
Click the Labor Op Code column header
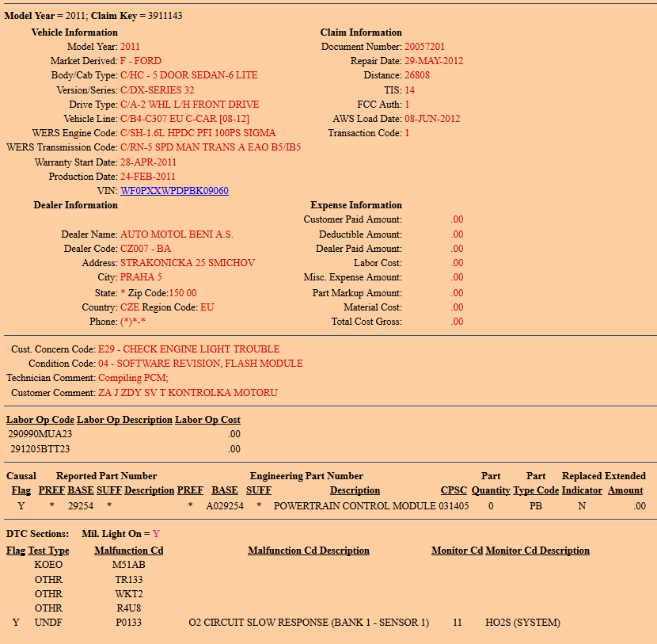(40, 420)
